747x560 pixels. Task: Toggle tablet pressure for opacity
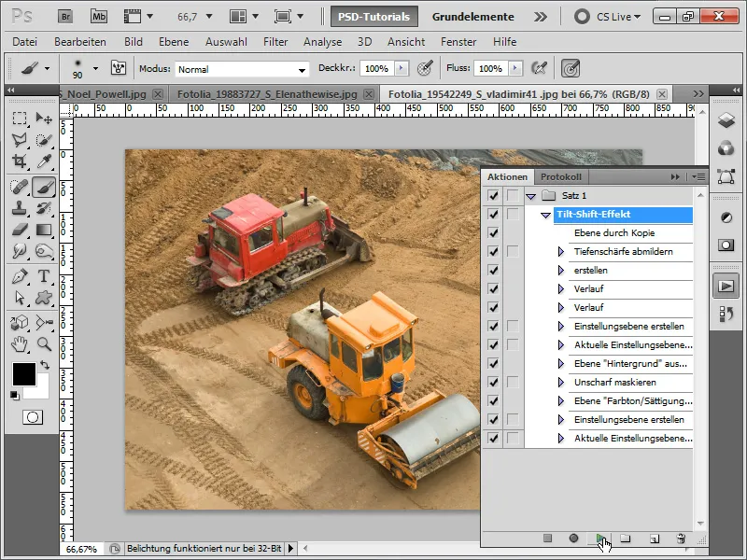[x=425, y=68]
